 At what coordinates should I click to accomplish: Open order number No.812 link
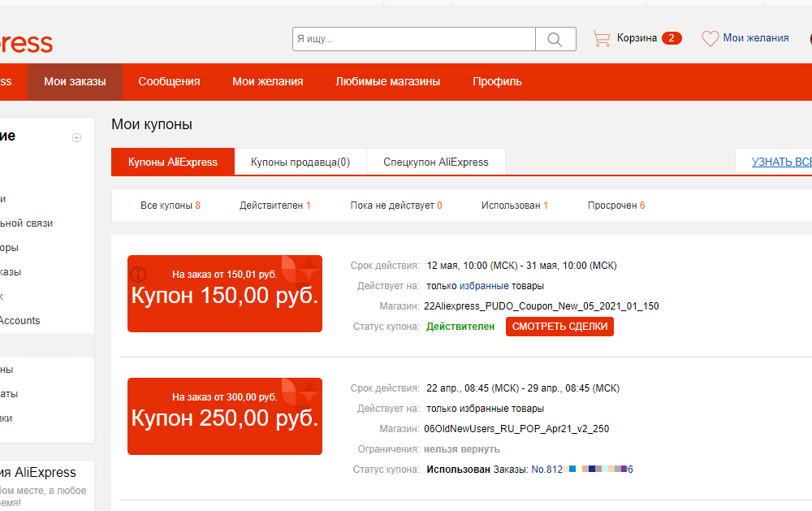point(582,470)
